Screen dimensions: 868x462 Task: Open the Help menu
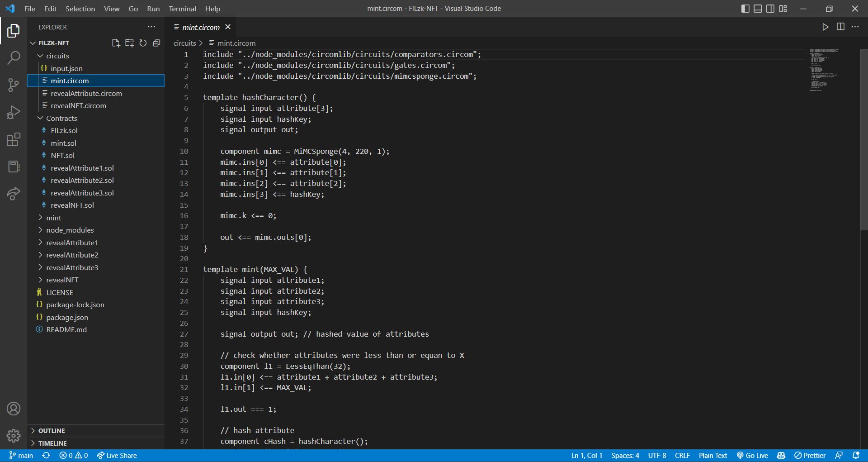click(x=212, y=9)
